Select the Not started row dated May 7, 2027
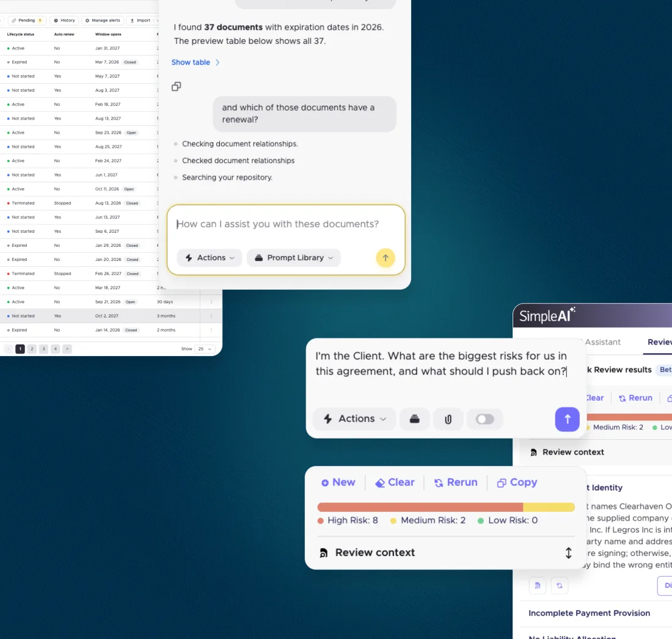The height and width of the screenshot is (639, 672). pos(79,76)
